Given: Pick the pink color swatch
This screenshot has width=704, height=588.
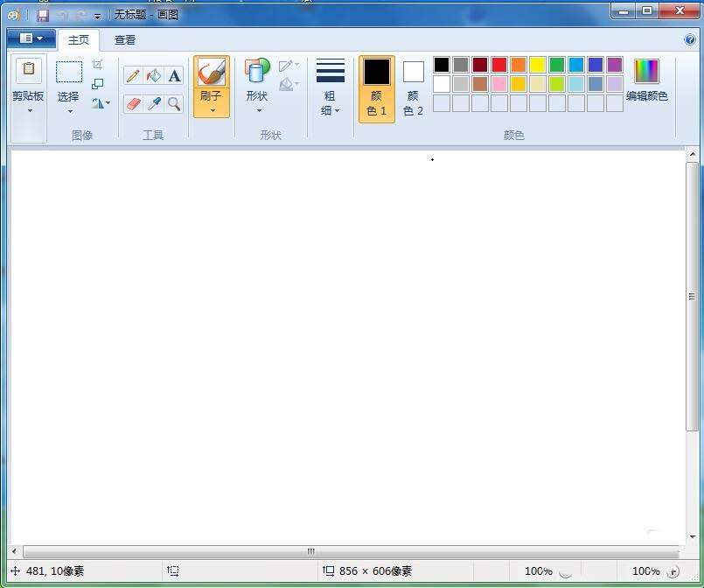Looking at the screenshot, I should tap(499, 84).
